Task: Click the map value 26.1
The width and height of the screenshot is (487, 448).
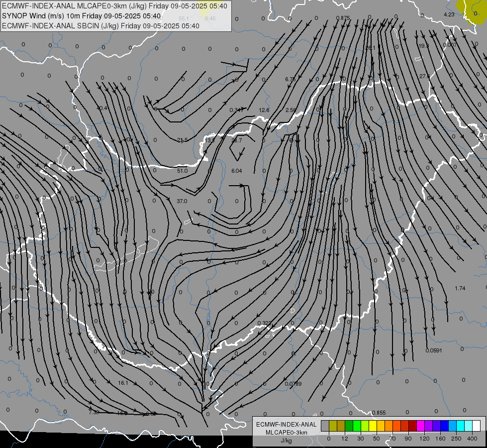Action: click(x=370, y=48)
